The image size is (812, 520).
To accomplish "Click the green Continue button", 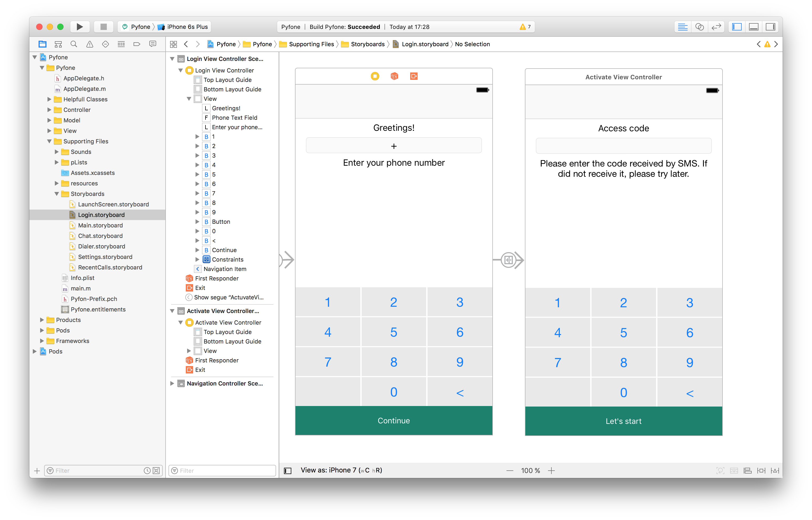I will tap(393, 420).
